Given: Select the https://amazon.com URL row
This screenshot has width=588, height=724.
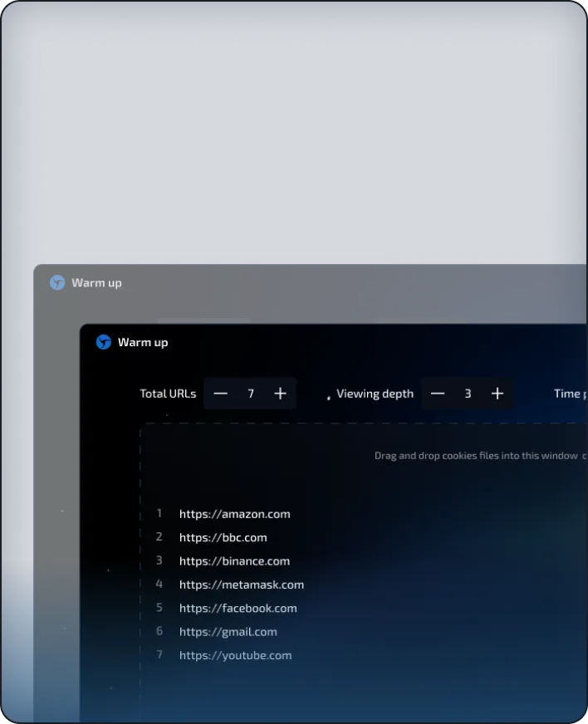Looking at the screenshot, I should tap(235, 514).
